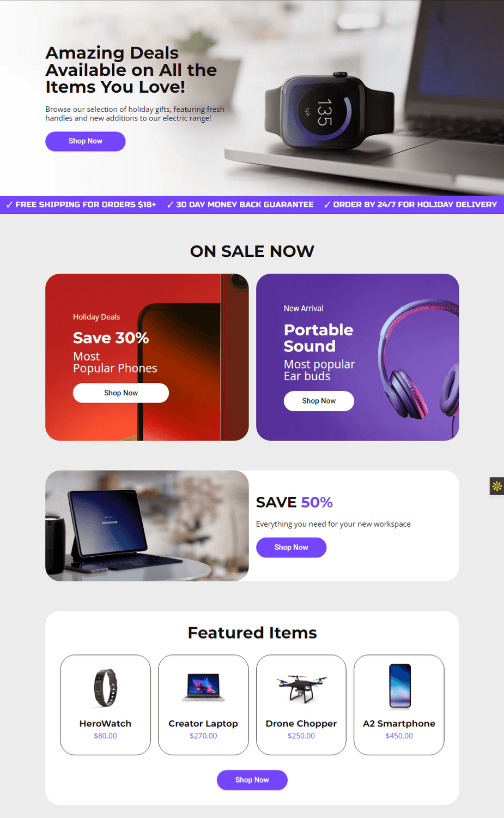
Task: Click Shop Now in hero banner
Action: point(86,141)
